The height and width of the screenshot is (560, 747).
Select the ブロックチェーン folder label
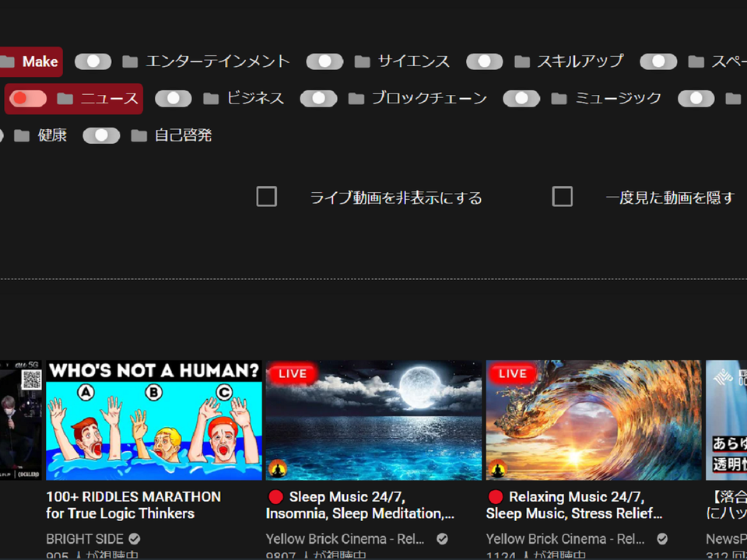(430, 99)
